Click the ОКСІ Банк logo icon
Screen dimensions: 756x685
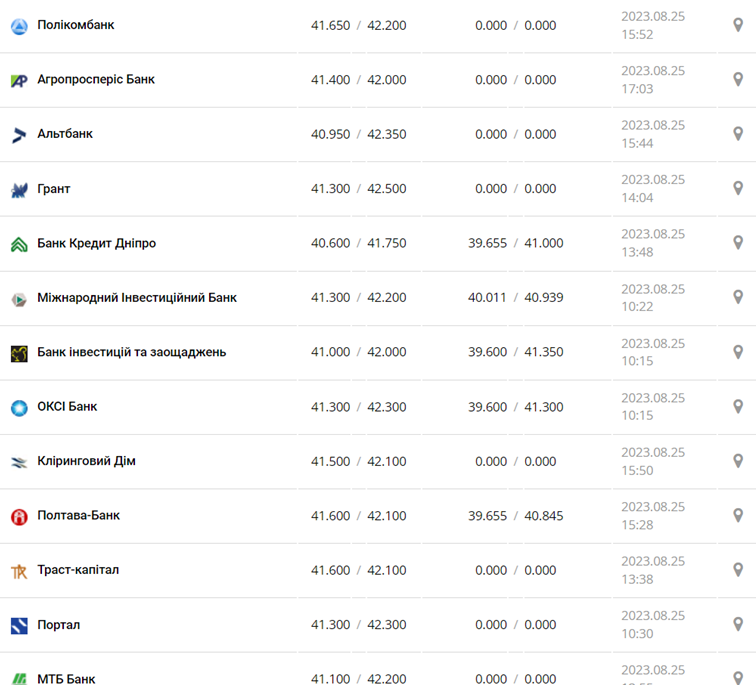(19, 408)
